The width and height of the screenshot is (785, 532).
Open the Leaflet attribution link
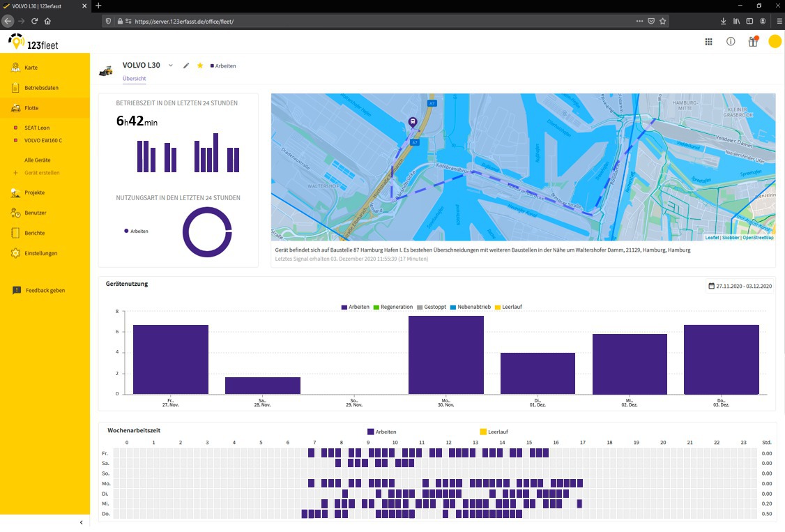tap(712, 238)
